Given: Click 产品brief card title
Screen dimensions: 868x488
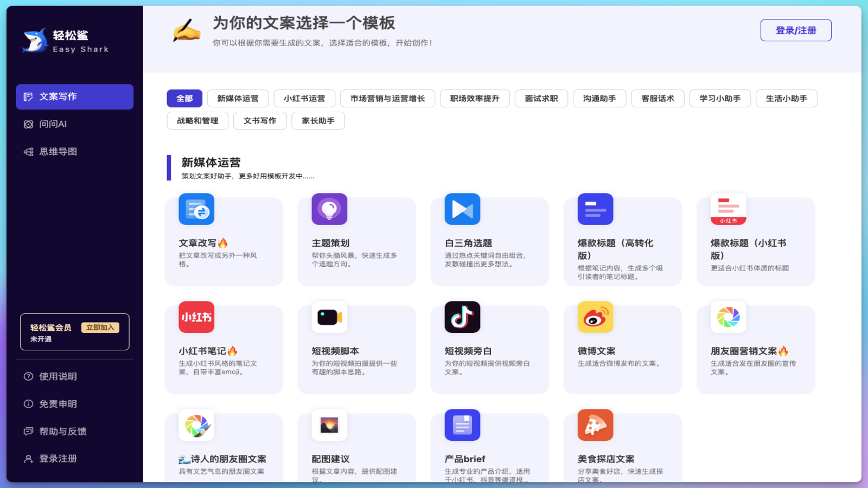Looking at the screenshot, I should pos(465,459).
